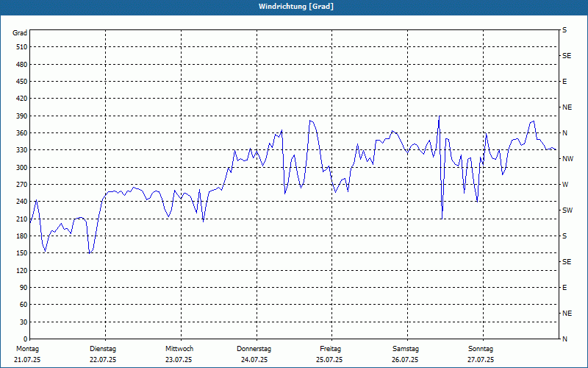This screenshot has width=588, height=368.
Task: Click the Dienstag day label
Action: 103,349
